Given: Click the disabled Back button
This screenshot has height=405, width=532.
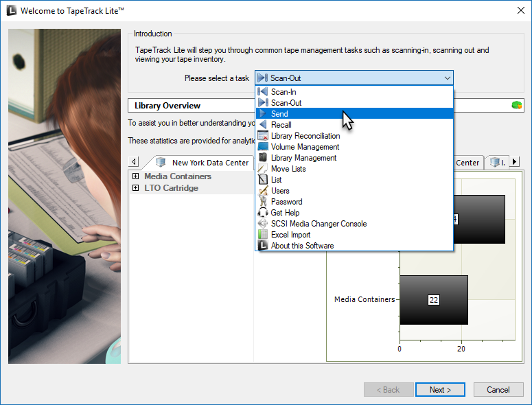Looking at the screenshot, I should pos(389,390).
